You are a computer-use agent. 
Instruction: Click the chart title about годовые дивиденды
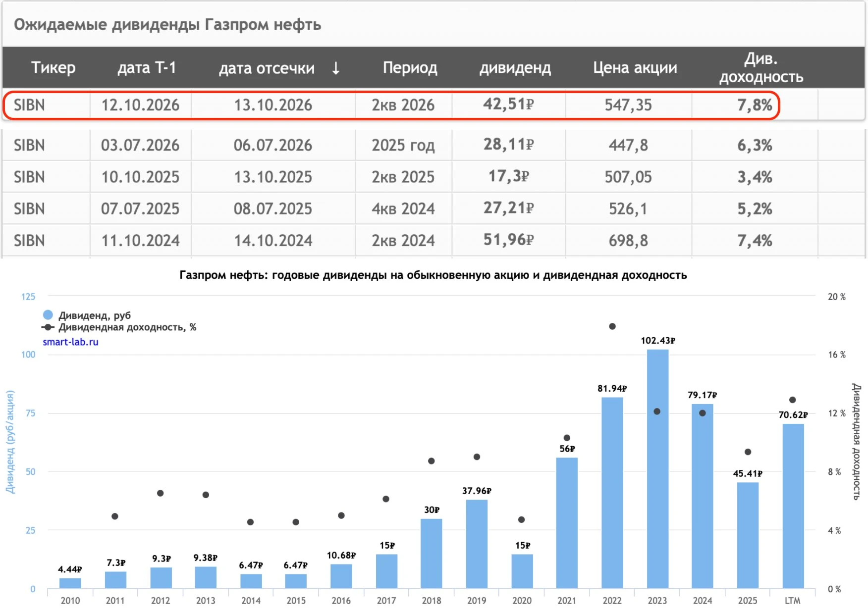point(433,275)
